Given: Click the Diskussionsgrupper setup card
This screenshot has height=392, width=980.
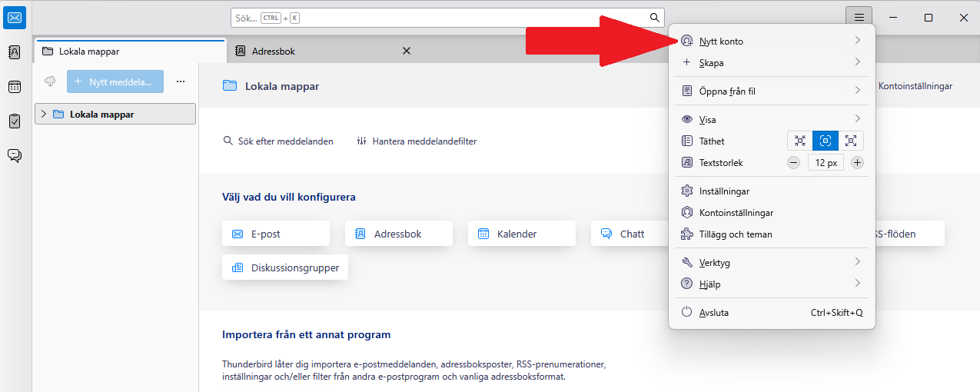Looking at the screenshot, I should 285,267.
